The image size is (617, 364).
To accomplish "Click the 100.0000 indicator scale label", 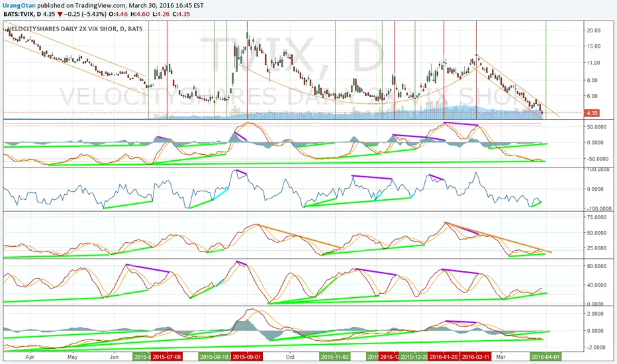I will pos(598,169).
